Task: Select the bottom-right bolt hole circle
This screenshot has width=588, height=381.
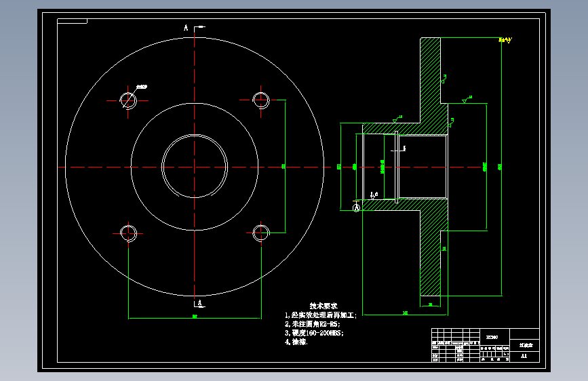Action: 261,233
